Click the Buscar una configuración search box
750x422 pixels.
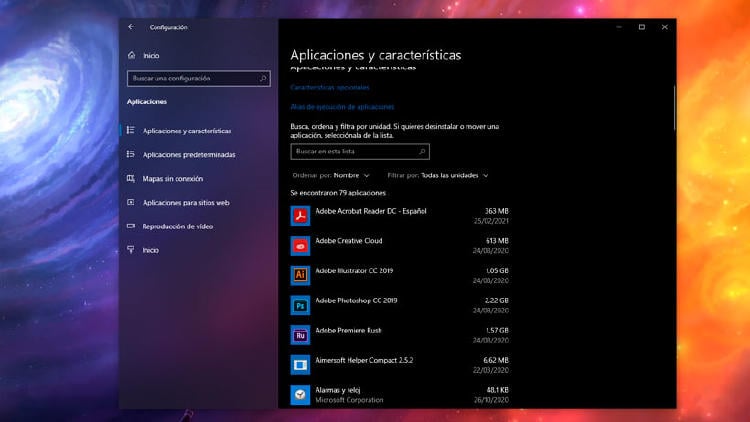198,78
